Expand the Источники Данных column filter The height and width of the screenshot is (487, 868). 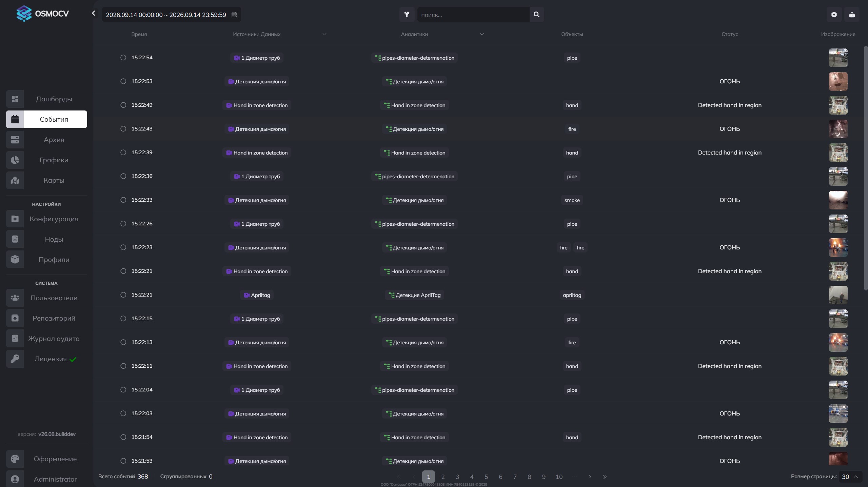click(324, 34)
